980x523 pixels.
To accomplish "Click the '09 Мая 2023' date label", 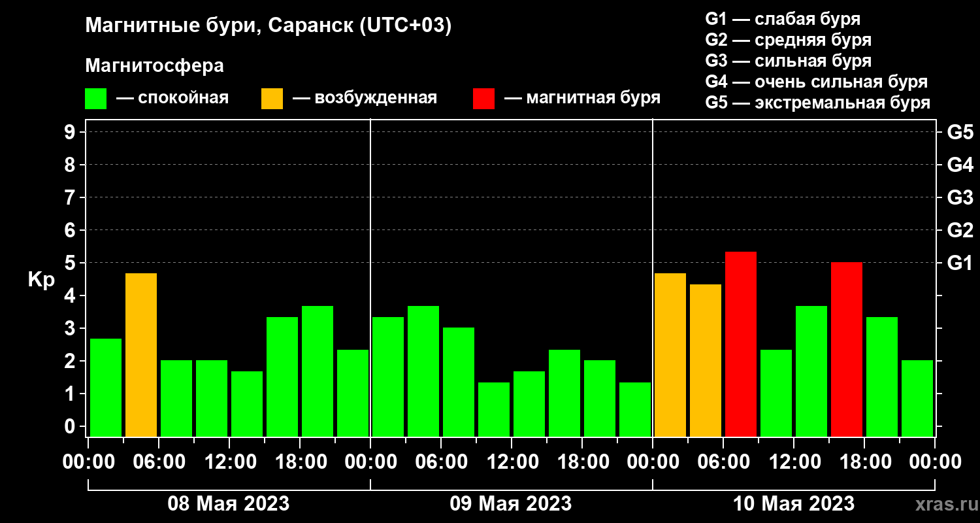I will (511, 504).
